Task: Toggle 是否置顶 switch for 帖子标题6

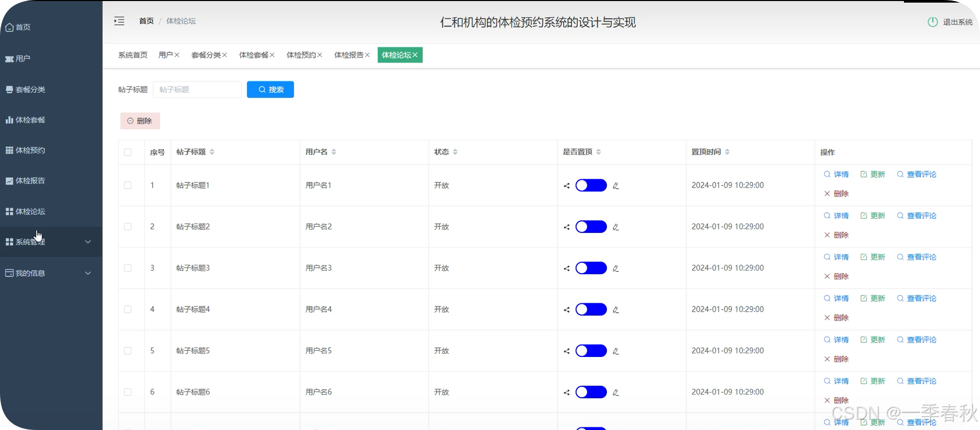Action: 591,392
